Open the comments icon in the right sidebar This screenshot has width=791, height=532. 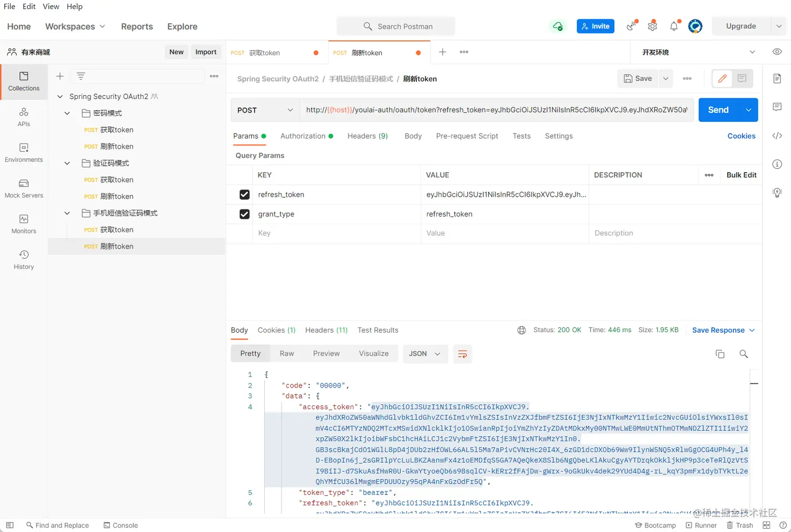pyautogui.click(x=777, y=107)
